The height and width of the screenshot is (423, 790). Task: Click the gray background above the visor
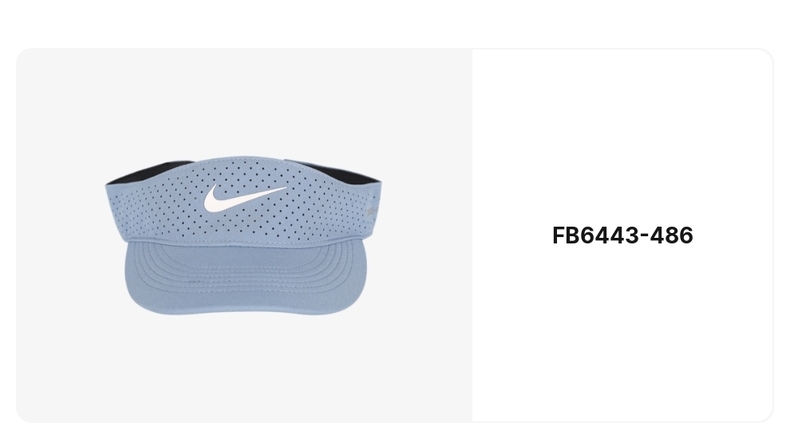click(244, 101)
